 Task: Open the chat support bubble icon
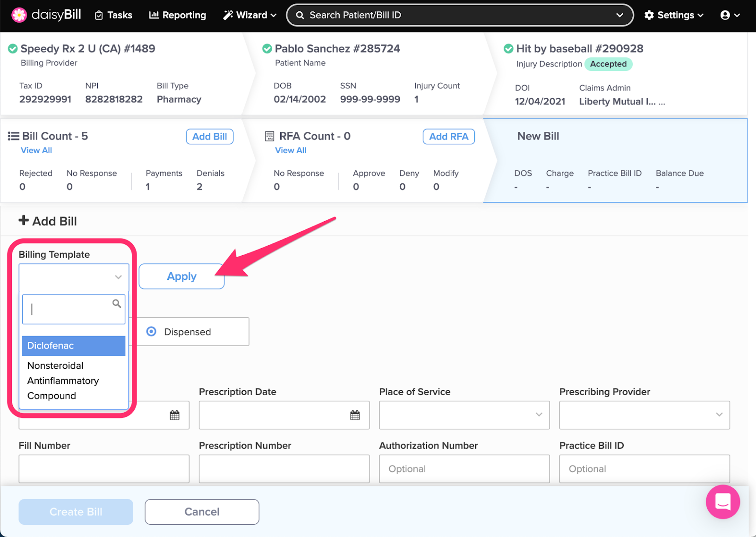[x=722, y=502]
